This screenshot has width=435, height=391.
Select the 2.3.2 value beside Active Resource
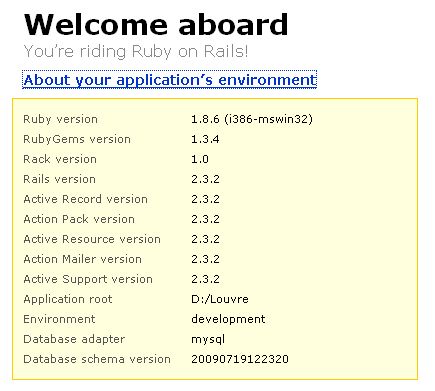[205, 239]
